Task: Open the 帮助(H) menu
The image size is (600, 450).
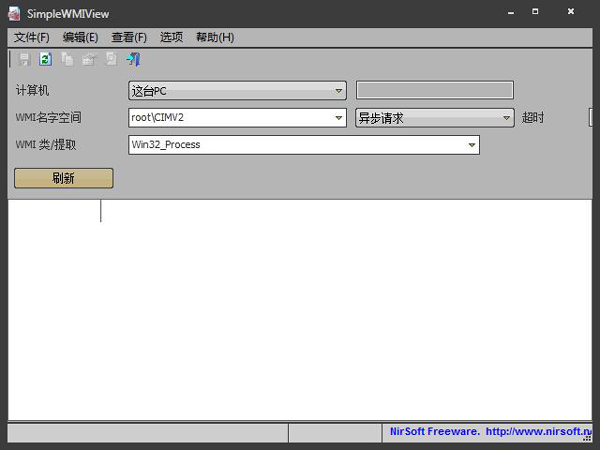Action: (215, 38)
